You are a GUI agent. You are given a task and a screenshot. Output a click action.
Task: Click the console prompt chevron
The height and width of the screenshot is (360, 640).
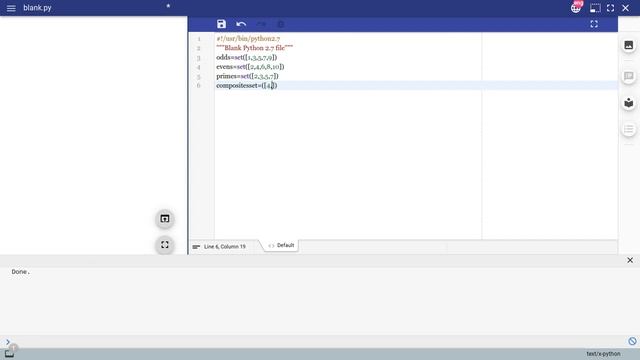coord(8,342)
